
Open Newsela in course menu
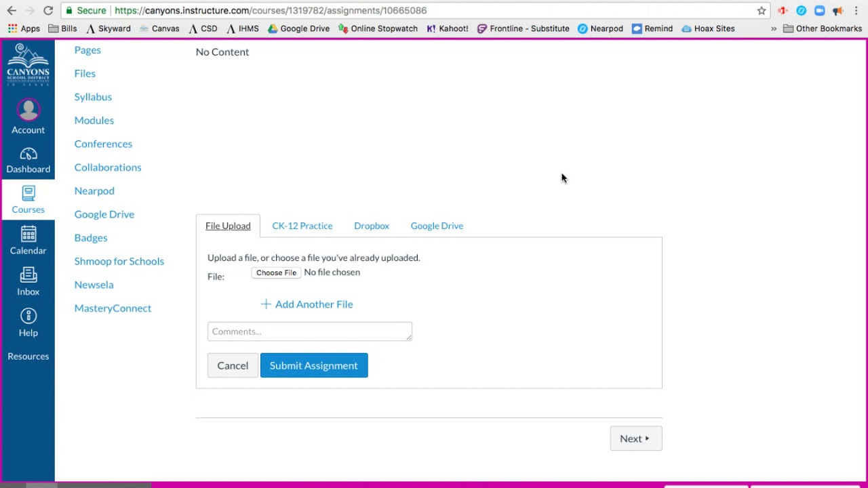pos(94,285)
